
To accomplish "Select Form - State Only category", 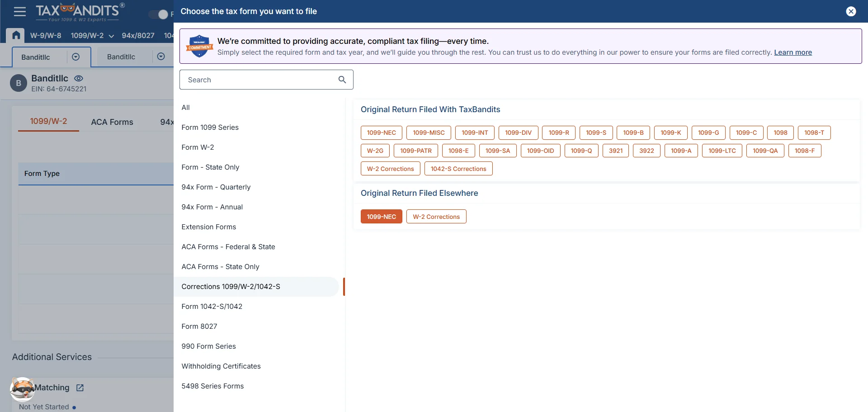I will [256, 167].
